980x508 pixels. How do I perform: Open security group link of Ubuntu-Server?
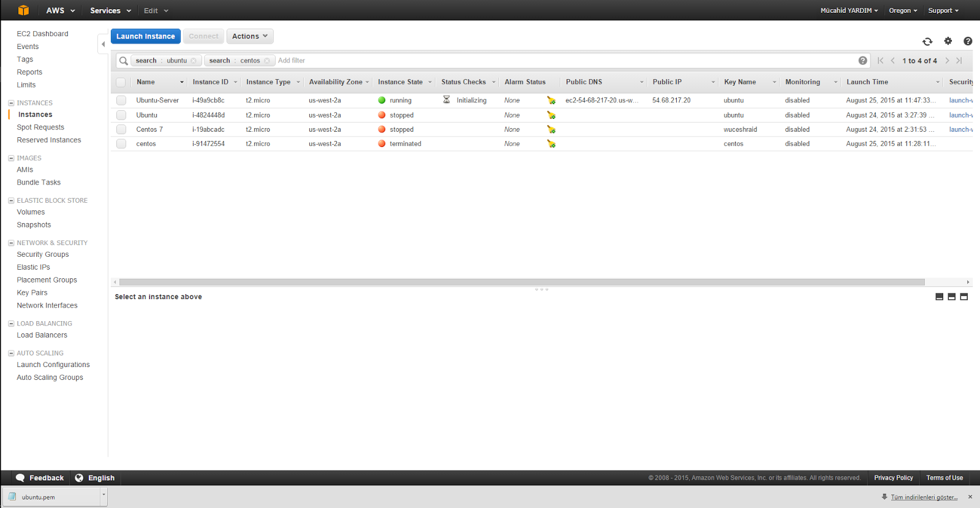coord(960,100)
